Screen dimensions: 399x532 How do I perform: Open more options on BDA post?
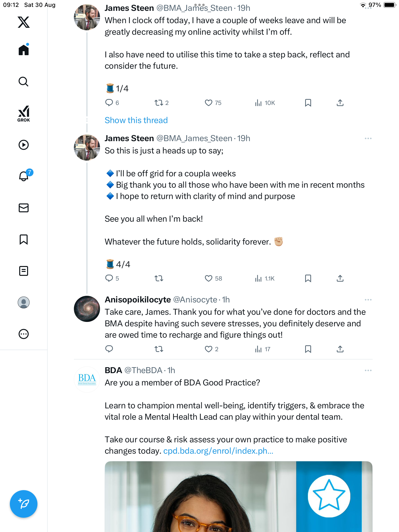pyautogui.click(x=368, y=370)
